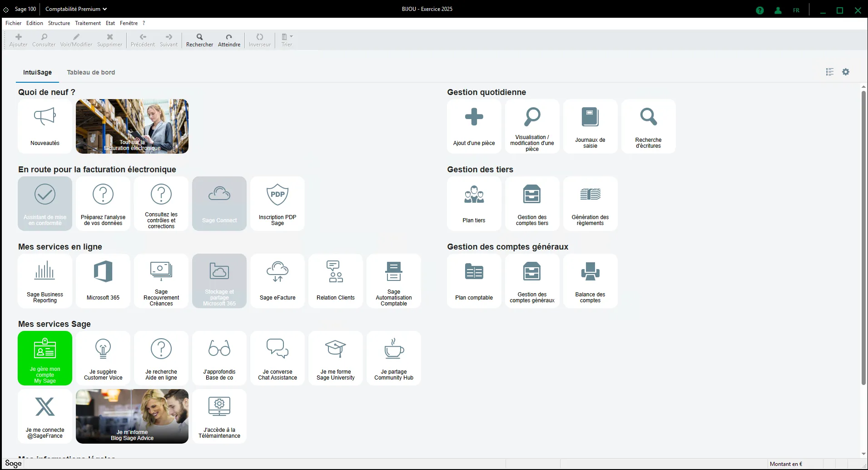Screen dimensions: 868x470
Task: Launch the Microsoft 365 tile
Action: point(103,281)
